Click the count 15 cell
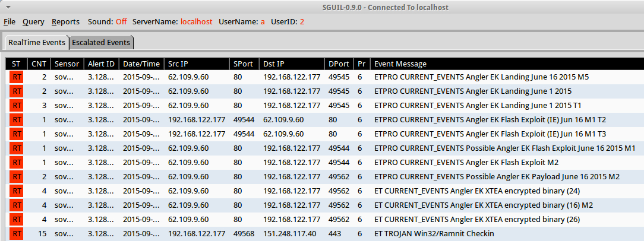The image size is (644, 241). pos(42,234)
